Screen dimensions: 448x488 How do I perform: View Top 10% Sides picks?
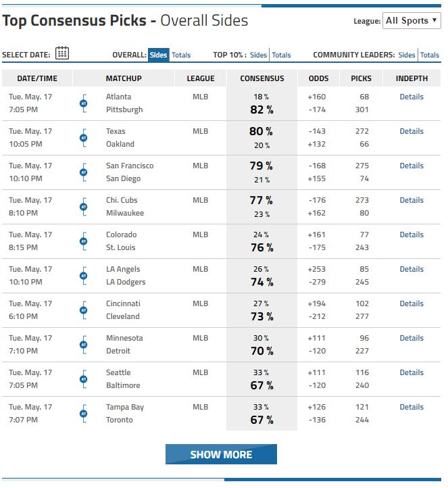point(258,55)
